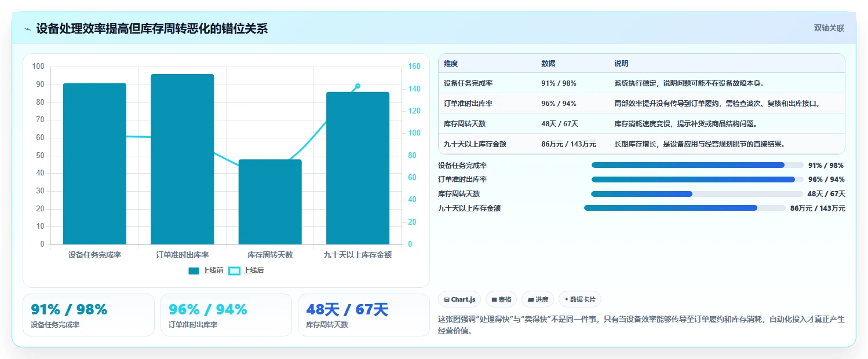868x359 pixels.
Task: Click the 订单准时出库率 progress bar
Action: pyautogui.click(x=697, y=179)
